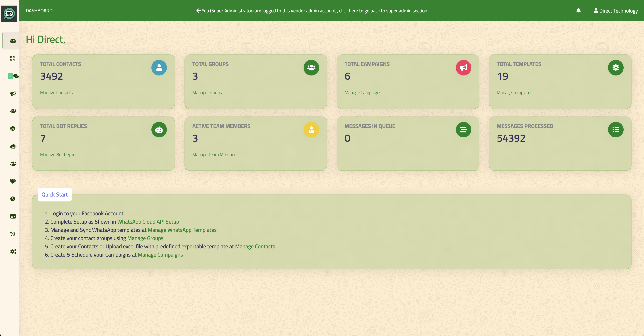Click the megaphone campaigns sidebar icon
This screenshot has height=336, width=644.
click(x=13, y=94)
